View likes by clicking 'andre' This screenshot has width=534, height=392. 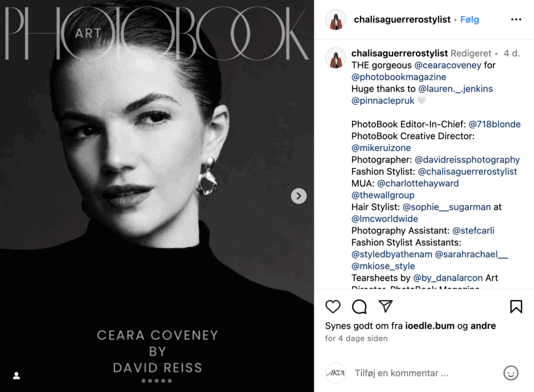(x=483, y=326)
